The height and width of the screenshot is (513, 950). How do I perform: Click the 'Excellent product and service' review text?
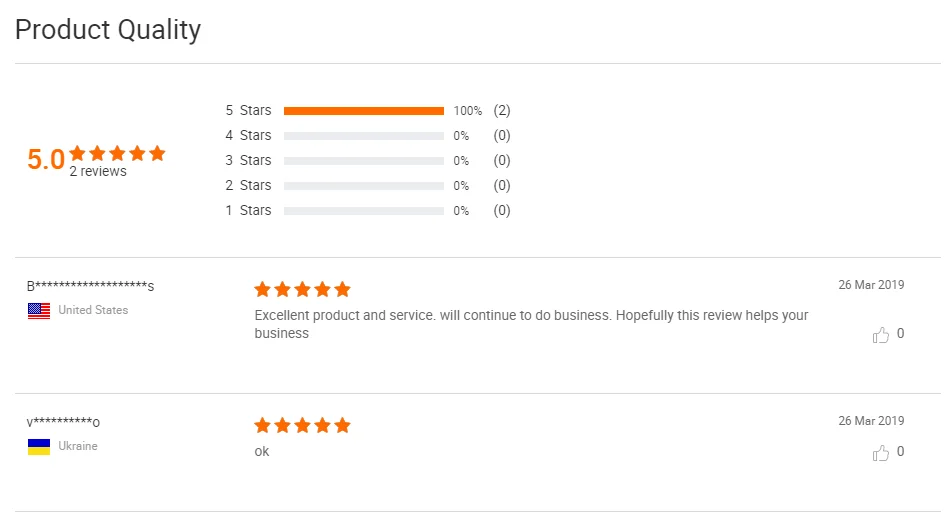click(x=530, y=315)
